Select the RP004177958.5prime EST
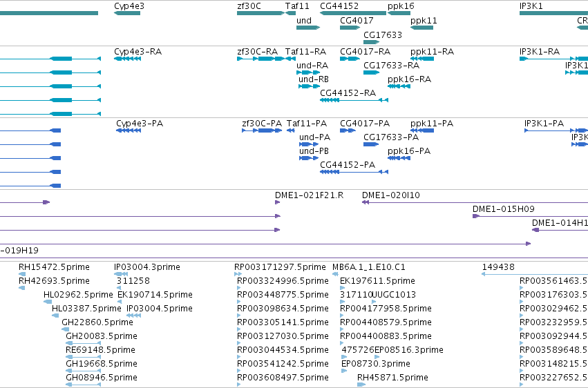588x388 pixels. 342,316
